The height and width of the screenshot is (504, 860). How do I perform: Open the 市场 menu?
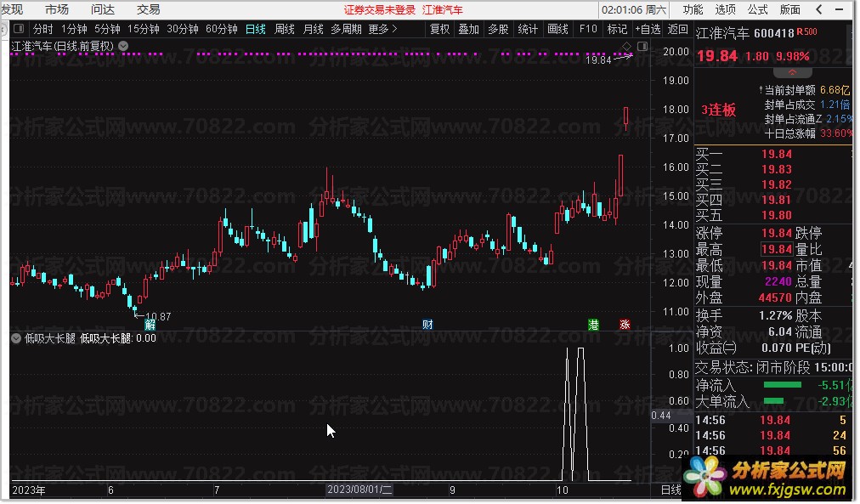(x=56, y=9)
